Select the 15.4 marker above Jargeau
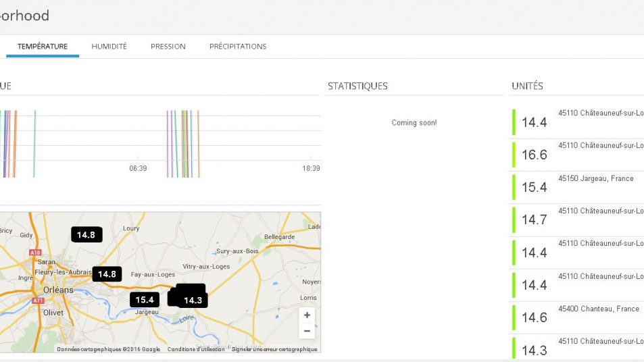Screen dimensions: 644x362 pyautogui.click(x=145, y=300)
